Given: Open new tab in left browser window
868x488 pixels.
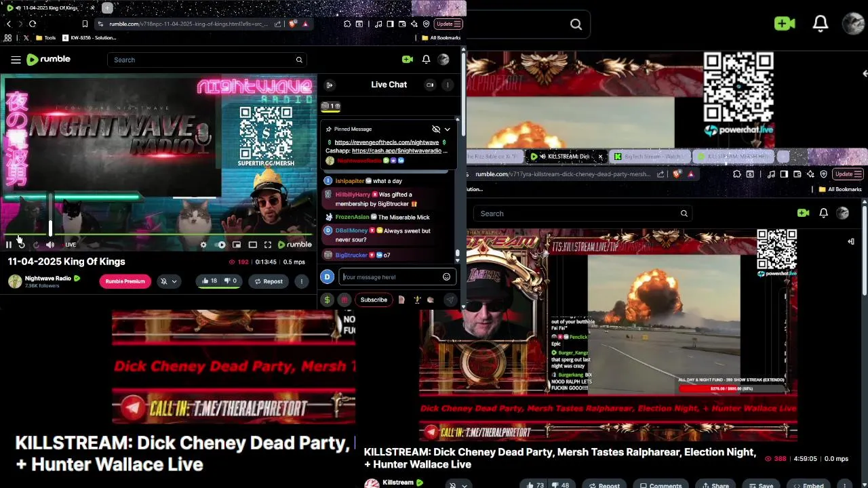Looking at the screenshot, I should [x=108, y=8].
